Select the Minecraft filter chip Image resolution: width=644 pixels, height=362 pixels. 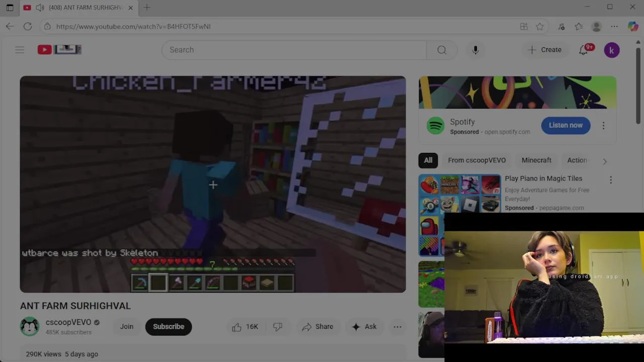point(536,160)
